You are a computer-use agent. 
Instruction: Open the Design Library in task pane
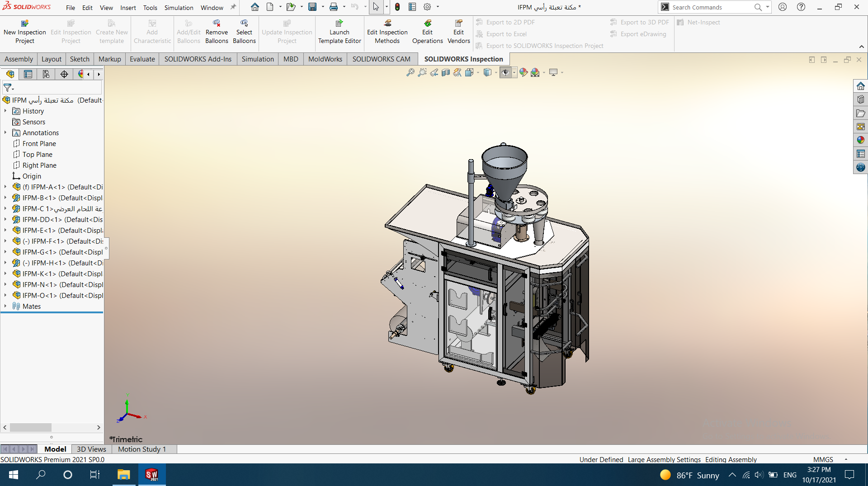coord(860,99)
